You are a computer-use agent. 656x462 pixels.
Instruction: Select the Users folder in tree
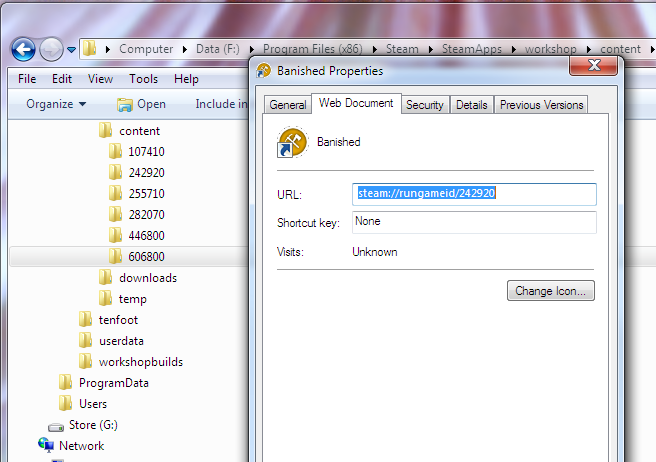click(93, 404)
